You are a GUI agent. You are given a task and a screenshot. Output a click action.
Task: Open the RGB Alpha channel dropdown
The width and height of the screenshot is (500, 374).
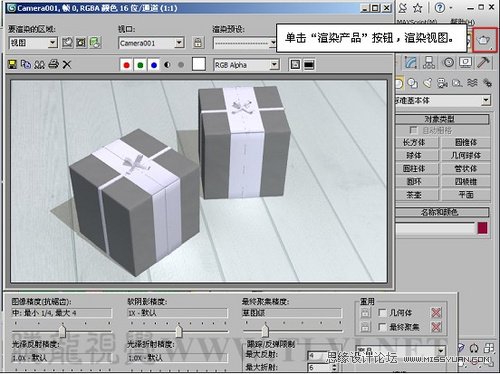[x=247, y=65]
